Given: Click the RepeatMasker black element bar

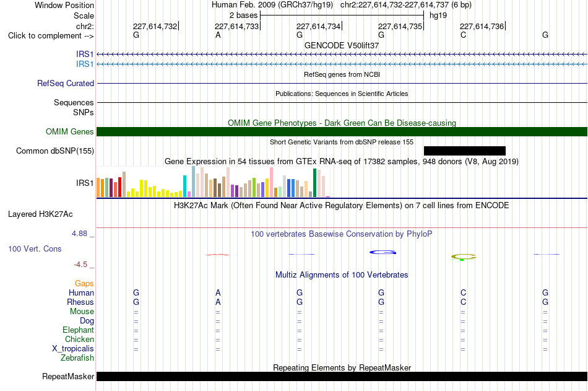Looking at the screenshot, I should coord(342,376).
